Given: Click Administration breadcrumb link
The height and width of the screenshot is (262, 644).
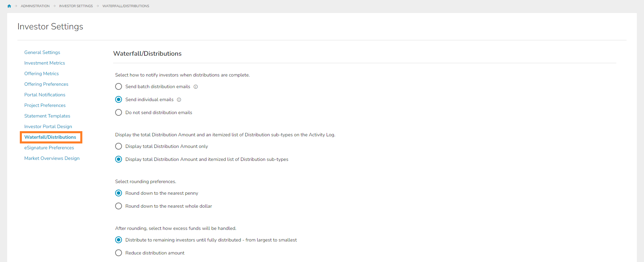Looking at the screenshot, I should coord(35,6).
